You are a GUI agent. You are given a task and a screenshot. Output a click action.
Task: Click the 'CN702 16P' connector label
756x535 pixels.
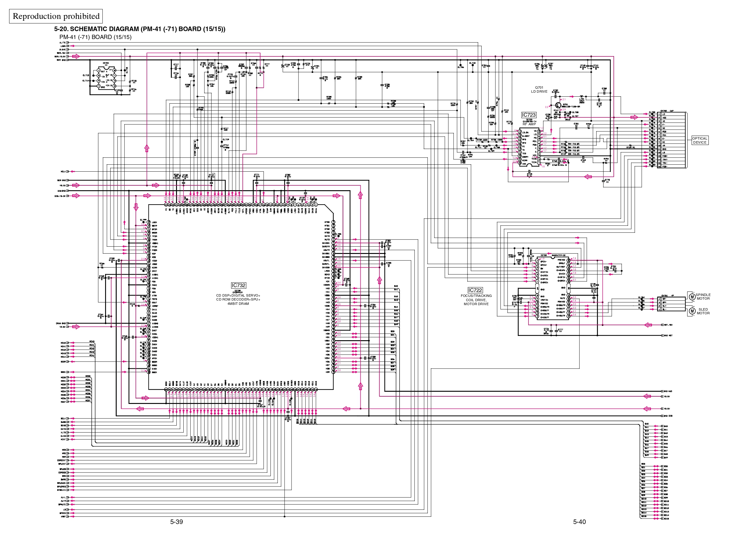tap(667, 111)
